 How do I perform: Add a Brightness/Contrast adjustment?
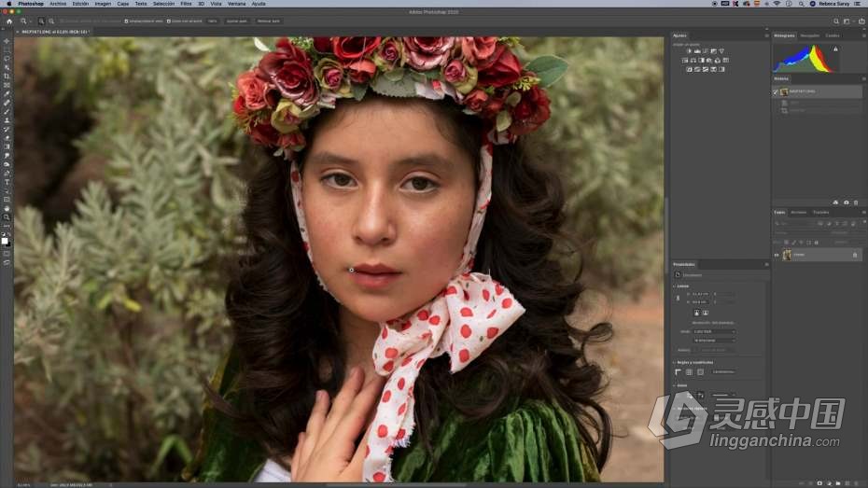pyautogui.click(x=689, y=51)
